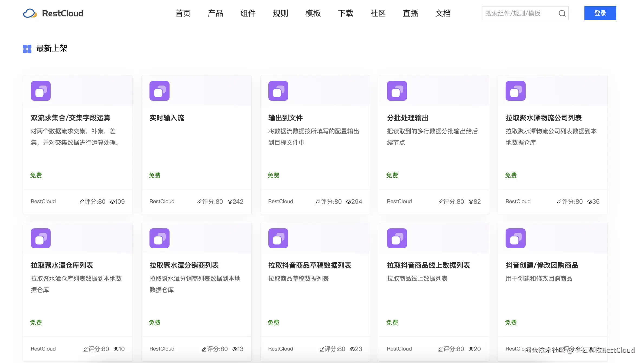Screen dimensions: 644x363
Task: Select the 规则 navigation item
Action: point(281,13)
